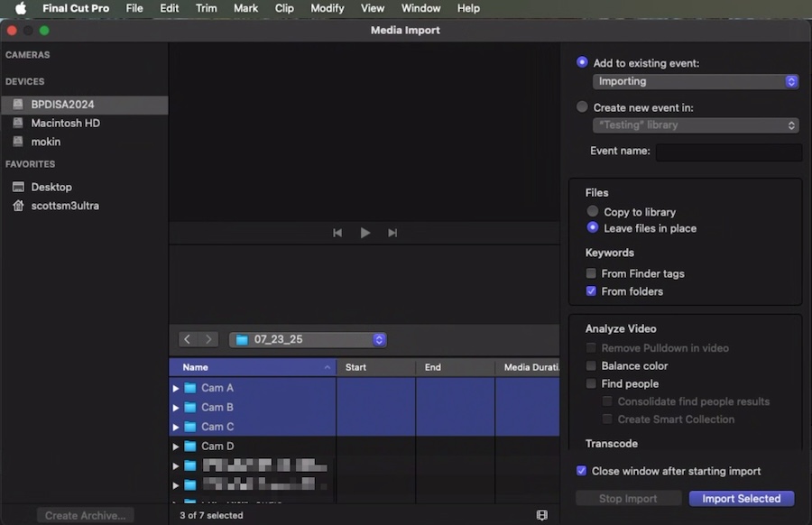Go back in folder navigation
Viewport: 812px width, 525px height.
point(188,339)
